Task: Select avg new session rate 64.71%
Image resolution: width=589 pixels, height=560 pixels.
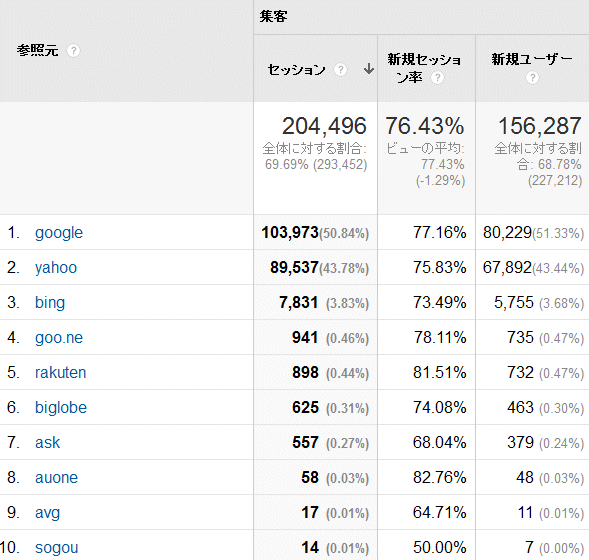Action: click(x=439, y=512)
